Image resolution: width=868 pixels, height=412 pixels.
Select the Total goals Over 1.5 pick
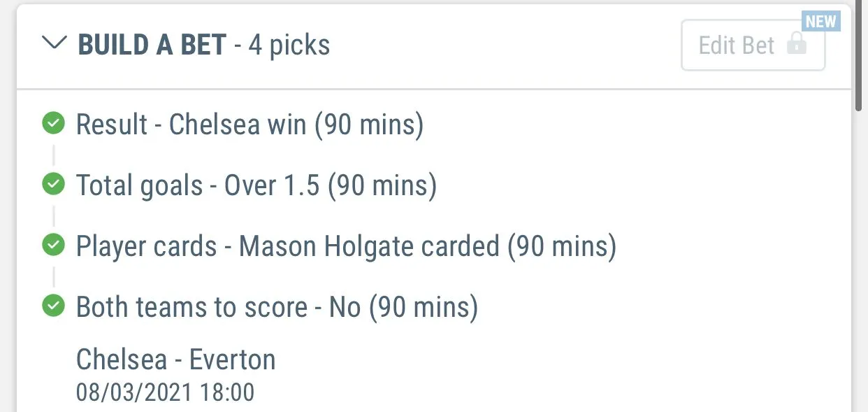point(256,185)
